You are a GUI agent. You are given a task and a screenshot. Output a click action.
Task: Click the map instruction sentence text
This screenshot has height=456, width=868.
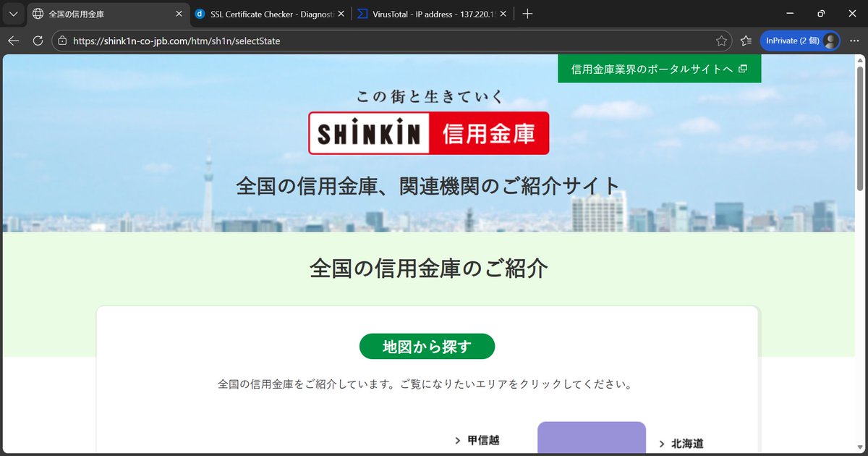[x=425, y=384]
